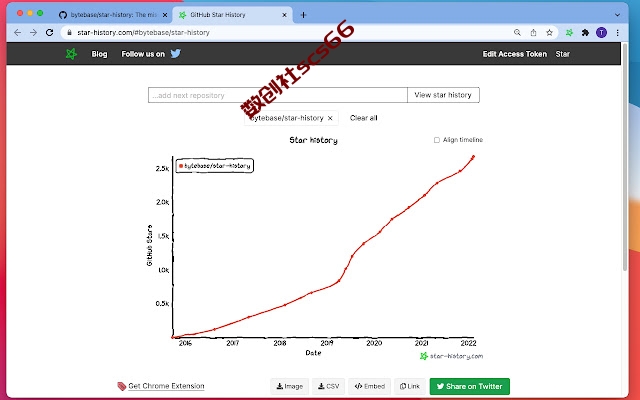The width and height of the screenshot is (640, 400).
Task: Copy the chart link with the Link button
Action: pos(410,386)
